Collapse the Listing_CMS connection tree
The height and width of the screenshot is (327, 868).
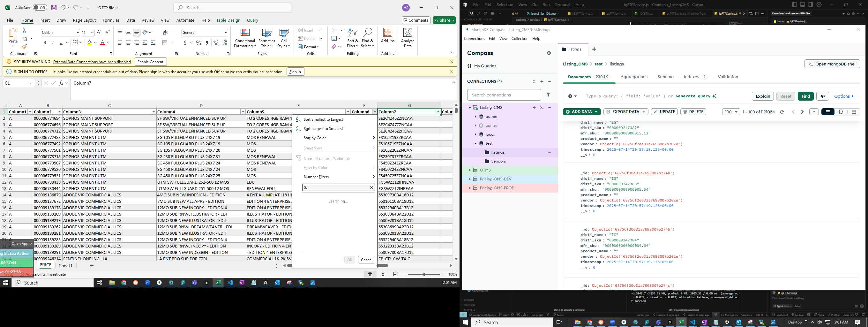pyautogui.click(x=470, y=108)
